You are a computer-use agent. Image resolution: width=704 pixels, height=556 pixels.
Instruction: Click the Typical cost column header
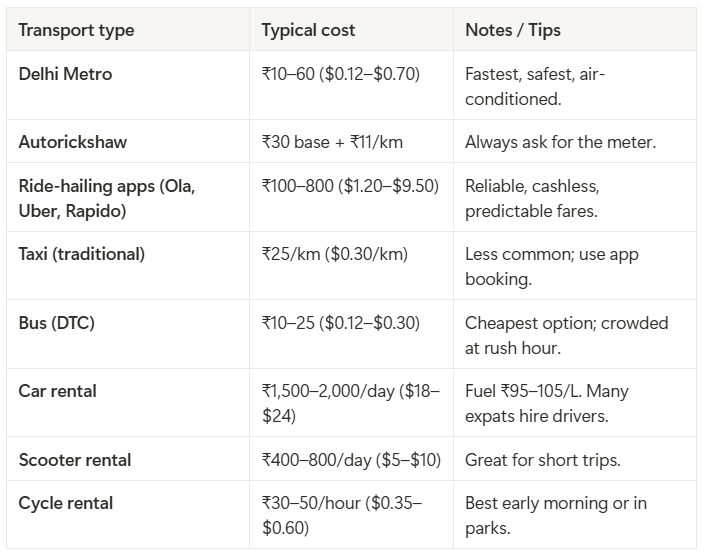pos(310,30)
